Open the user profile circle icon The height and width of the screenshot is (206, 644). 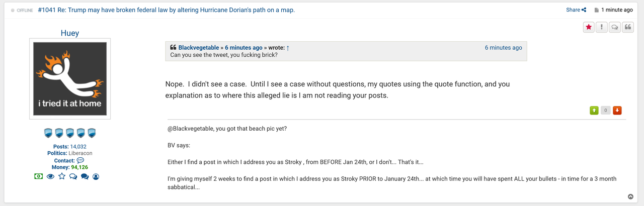coord(96,176)
